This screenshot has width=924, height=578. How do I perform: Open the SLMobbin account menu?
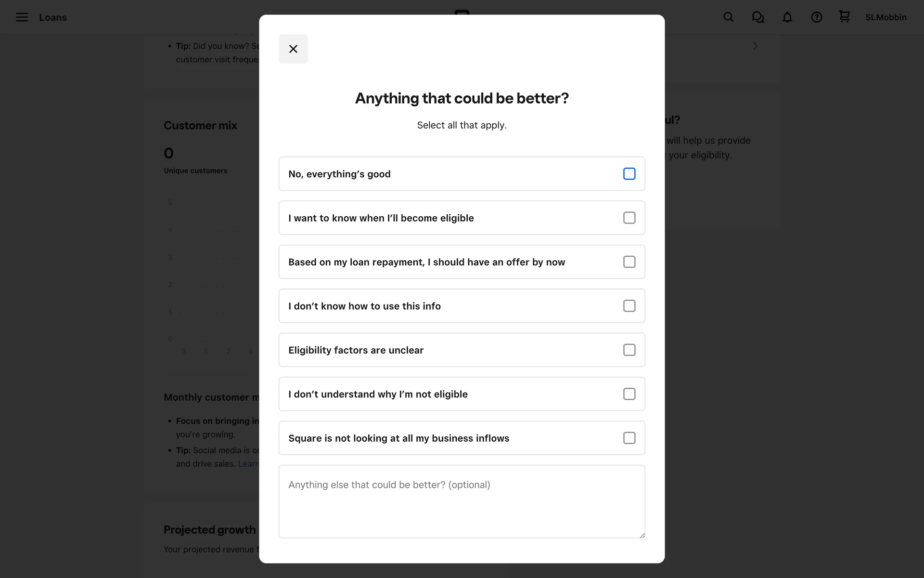pos(885,17)
